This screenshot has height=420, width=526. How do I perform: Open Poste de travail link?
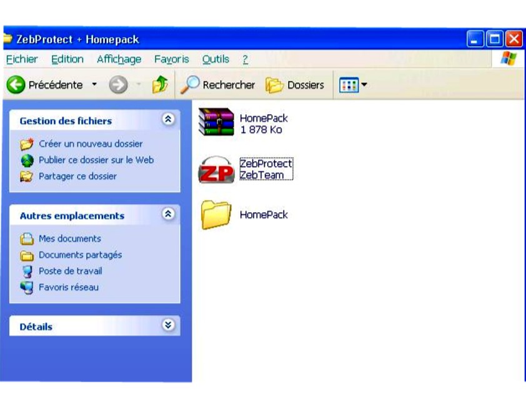(x=71, y=271)
